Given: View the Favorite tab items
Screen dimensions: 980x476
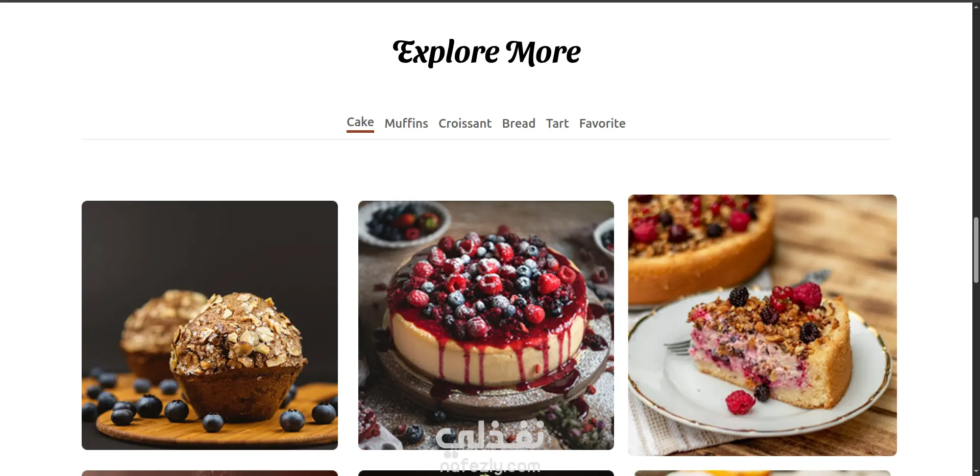Looking at the screenshot, I should pos(602,124).
